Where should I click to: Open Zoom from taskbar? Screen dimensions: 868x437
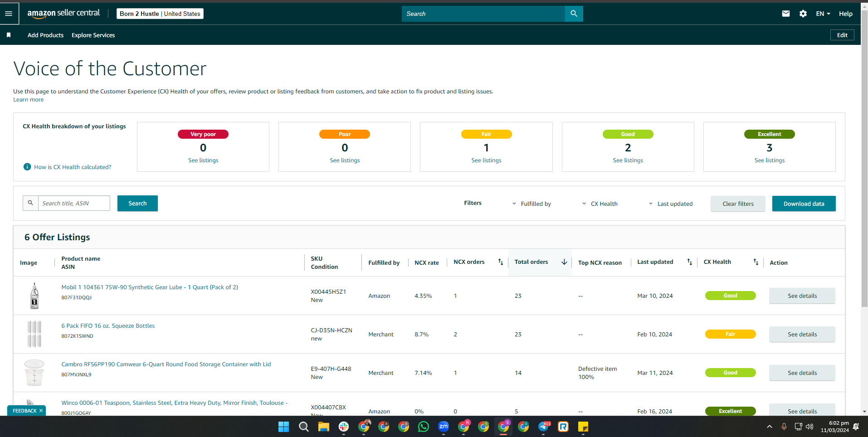pos(444,427)
